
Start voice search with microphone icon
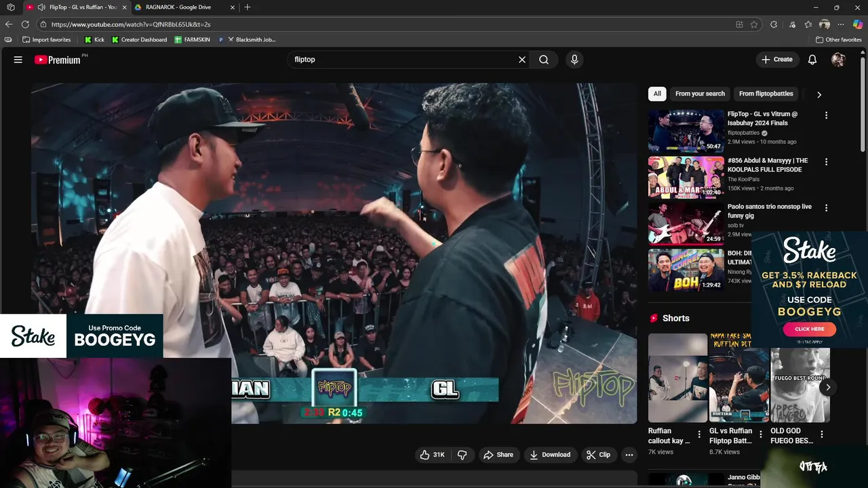pos(574,60)
